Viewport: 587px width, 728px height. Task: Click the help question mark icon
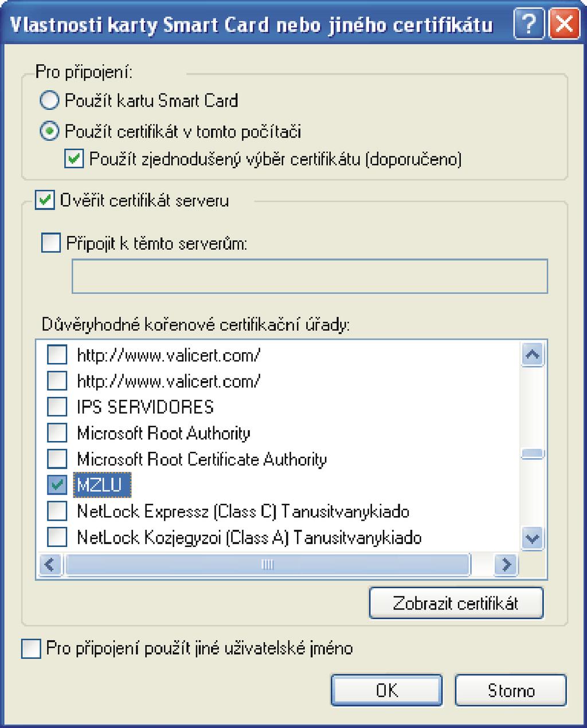point(528,26)
